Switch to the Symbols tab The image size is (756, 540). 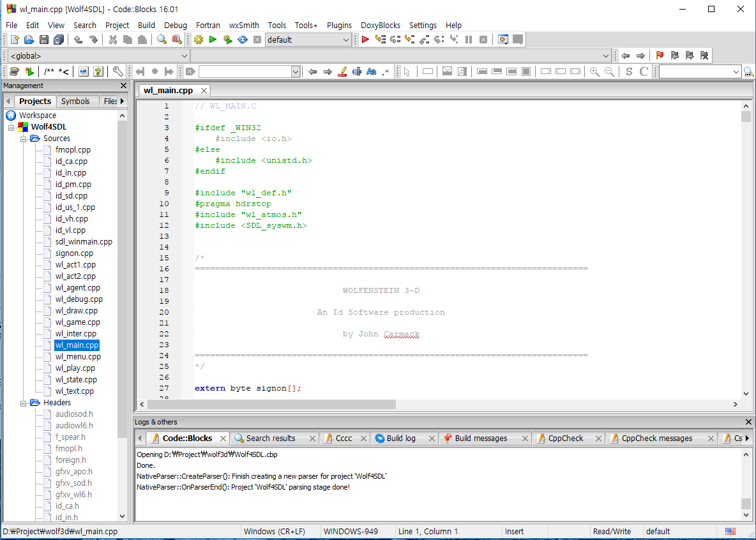(x=75, y=101)
